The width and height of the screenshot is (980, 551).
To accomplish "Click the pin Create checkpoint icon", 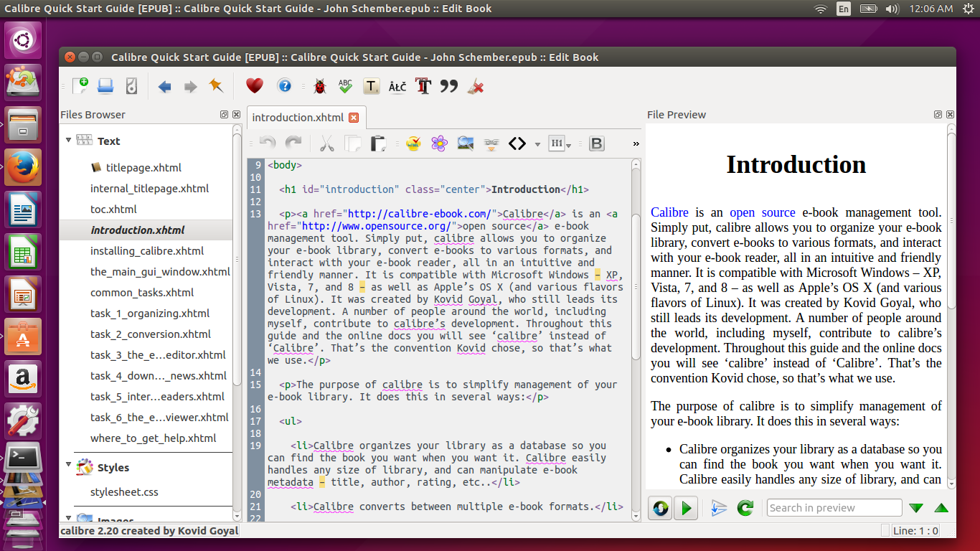I will (216, 86).
